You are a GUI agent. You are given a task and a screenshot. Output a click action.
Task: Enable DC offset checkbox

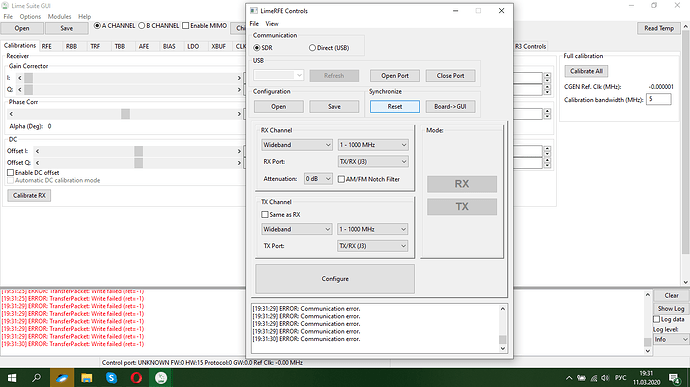tap(11, 173)
